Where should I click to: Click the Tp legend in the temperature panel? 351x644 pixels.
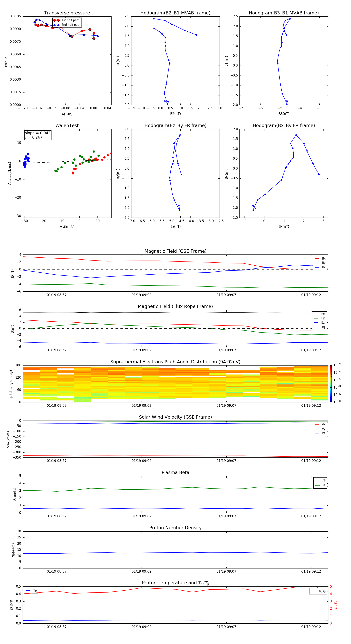coord(31,591)
